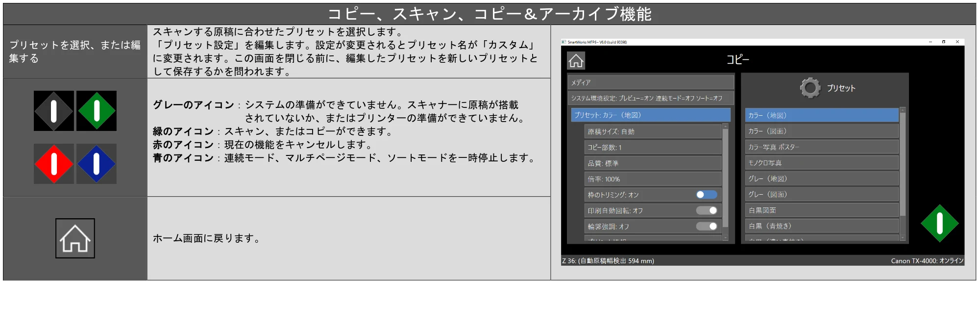Open the コピー部数: 1 setting
The width and height of the screenshot is (980, 332).
point(653,147)
